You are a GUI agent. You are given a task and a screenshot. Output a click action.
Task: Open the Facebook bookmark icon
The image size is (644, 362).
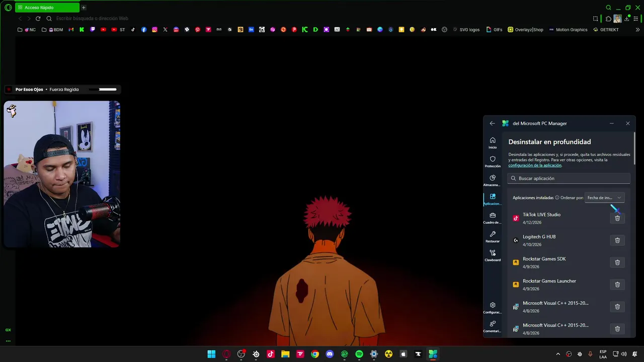click(144, 30)
